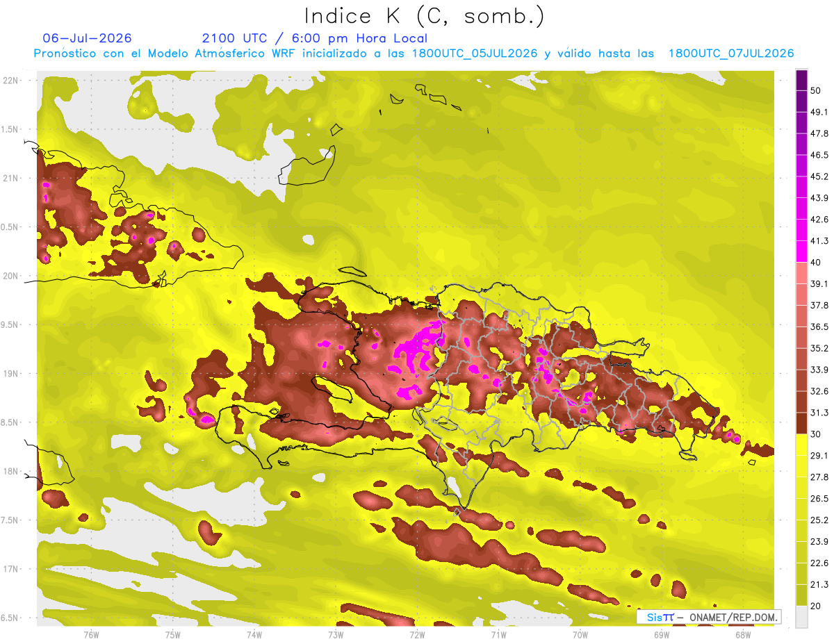Image resolution: width=834 pixels, height=644 pixels.
Task: Click the '30' legend value
Action: 817,434
